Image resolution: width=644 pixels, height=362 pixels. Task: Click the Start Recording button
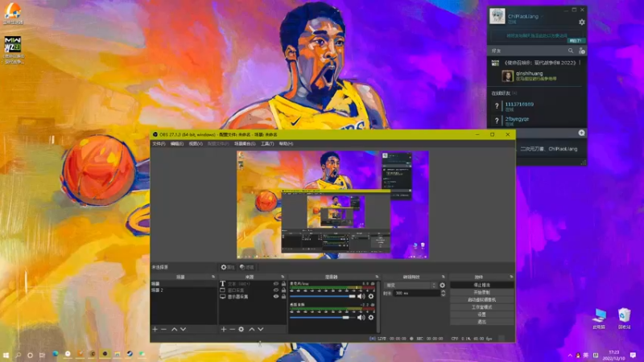click(x=481, y=292)
